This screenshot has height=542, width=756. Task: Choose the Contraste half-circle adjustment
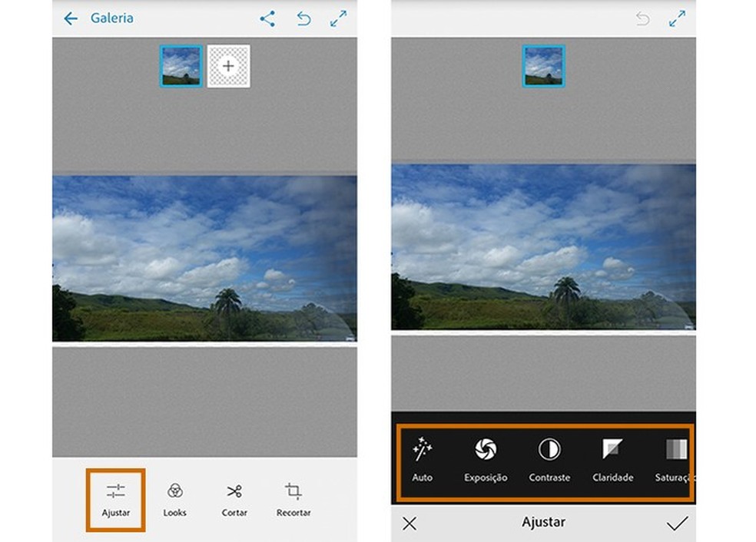point(549,460)
